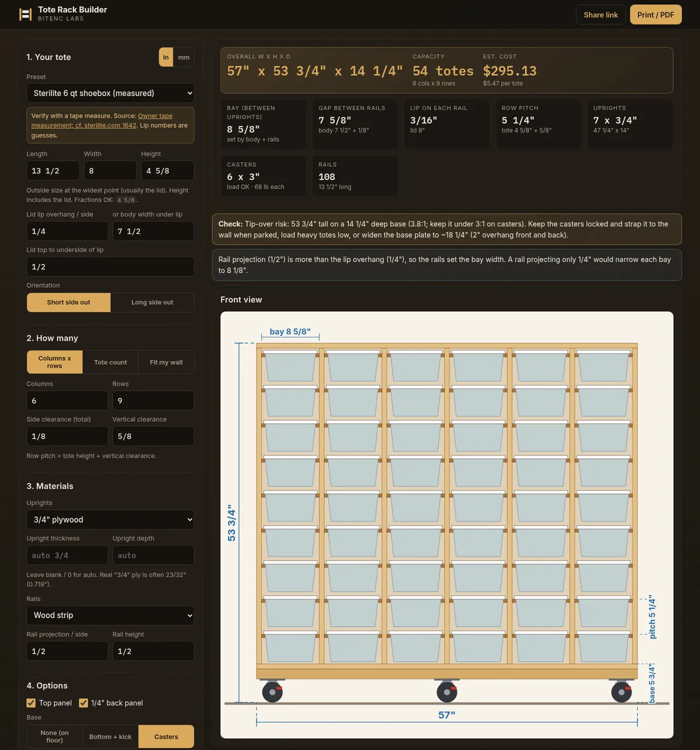700x750 pixels.
Task: Click the lip on each rail value 3/16"
Action: coord(423,120)
